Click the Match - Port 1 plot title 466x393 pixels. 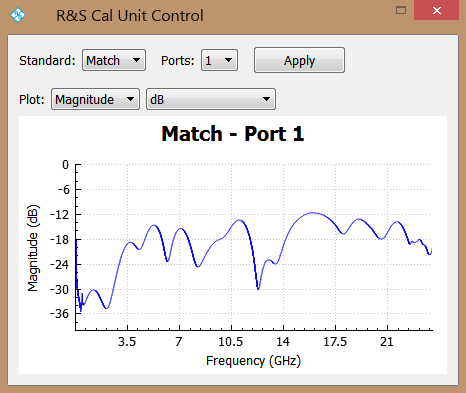233,134
